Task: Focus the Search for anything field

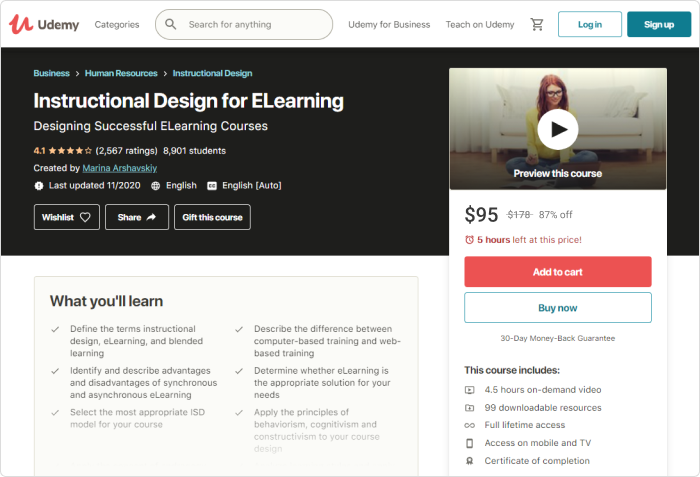Action: pos(244,25)
